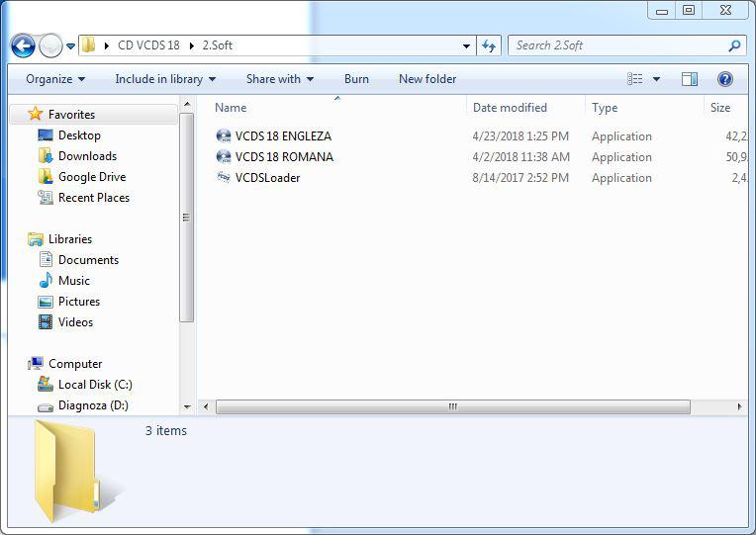Viewport: 756px width, 535px height.
Task: Sort by Date modified column
Action: click(510, 108)
